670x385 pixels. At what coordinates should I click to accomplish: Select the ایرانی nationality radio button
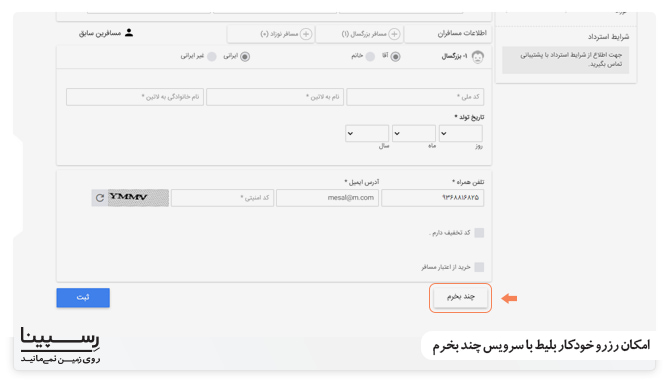pos(245,56)
